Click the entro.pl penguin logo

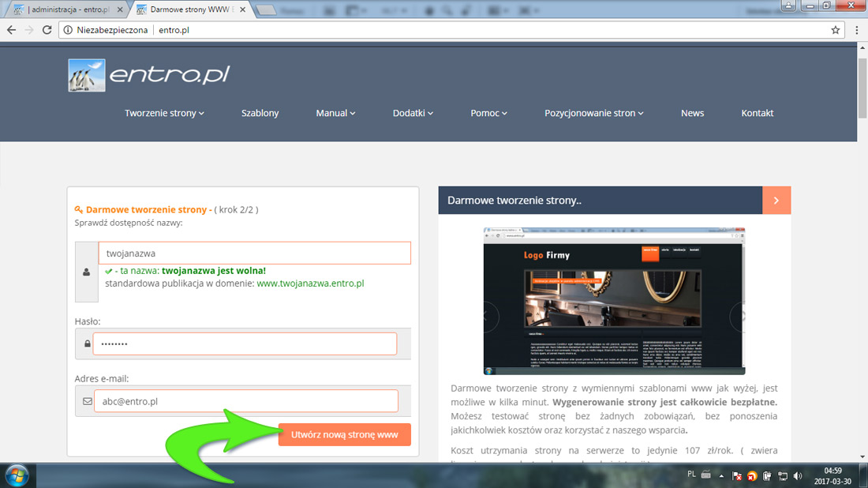coord(149,75)
